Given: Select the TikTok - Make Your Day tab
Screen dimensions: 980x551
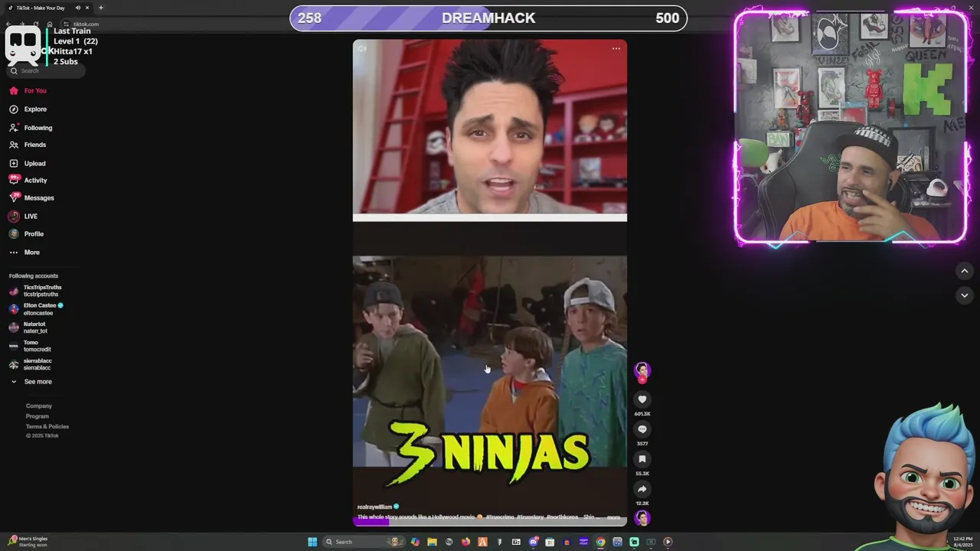Looking at the screenshot, I should 40,8.
